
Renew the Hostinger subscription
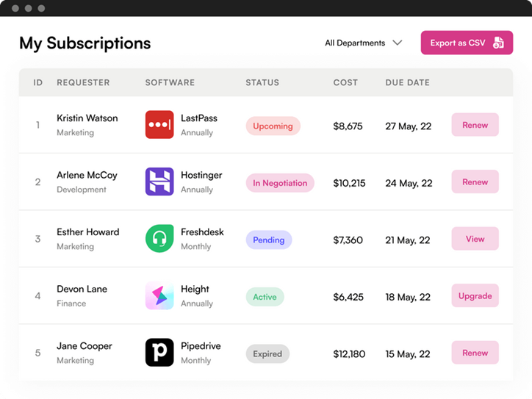click(475, 182)
